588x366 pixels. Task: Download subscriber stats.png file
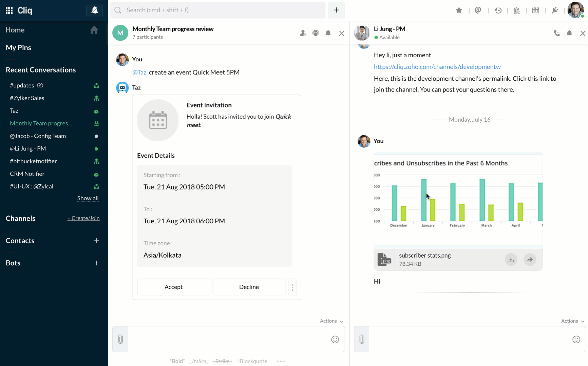[x=511, y=260]
